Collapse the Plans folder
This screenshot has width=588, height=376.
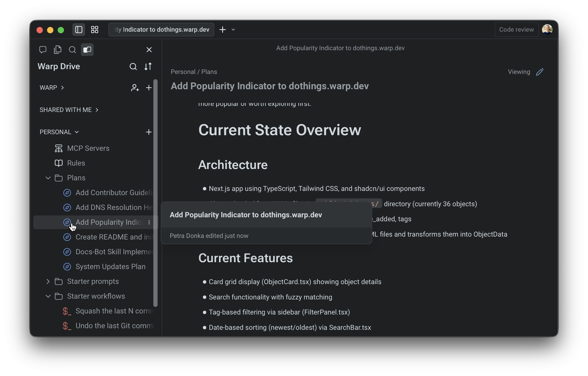coord(48,178)
